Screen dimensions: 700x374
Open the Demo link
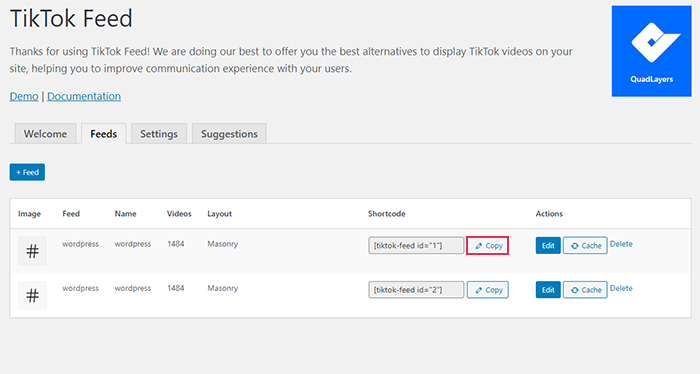(24, 96)
